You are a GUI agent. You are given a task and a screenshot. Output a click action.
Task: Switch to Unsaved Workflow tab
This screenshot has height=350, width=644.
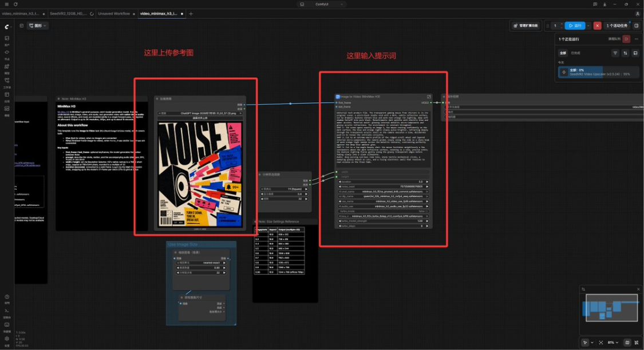[114, 14]
